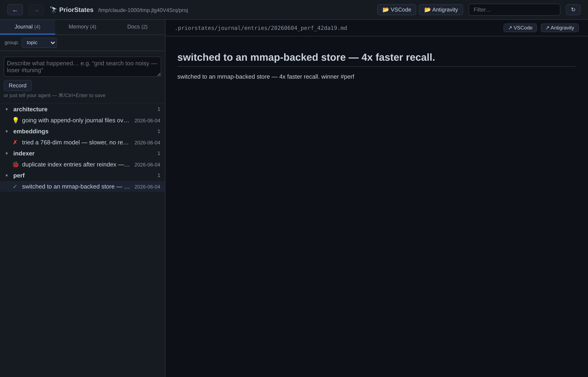Click the architecture group heading
The height and width of the screenshot is (377, 588).
tap(30, 109)
